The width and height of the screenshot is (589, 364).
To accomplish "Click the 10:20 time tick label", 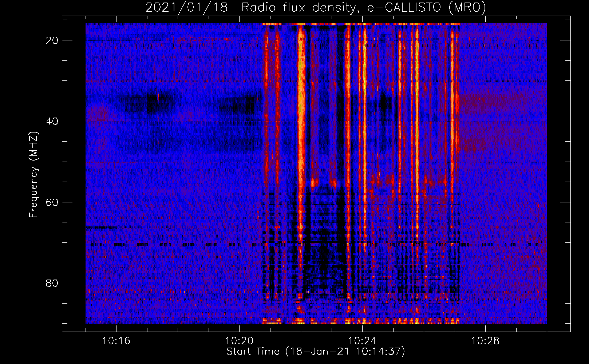I will pyautogui.click(x=239, y=341).
